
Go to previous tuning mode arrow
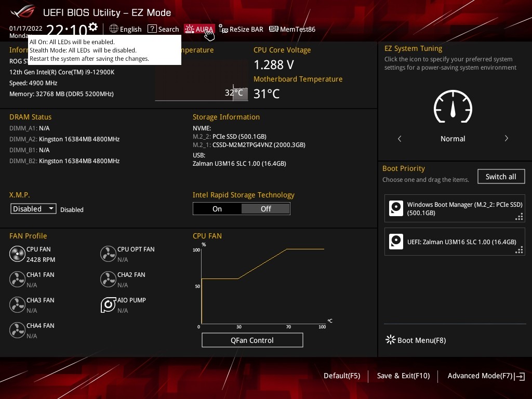pyautogui.click(x=400, y=138)
